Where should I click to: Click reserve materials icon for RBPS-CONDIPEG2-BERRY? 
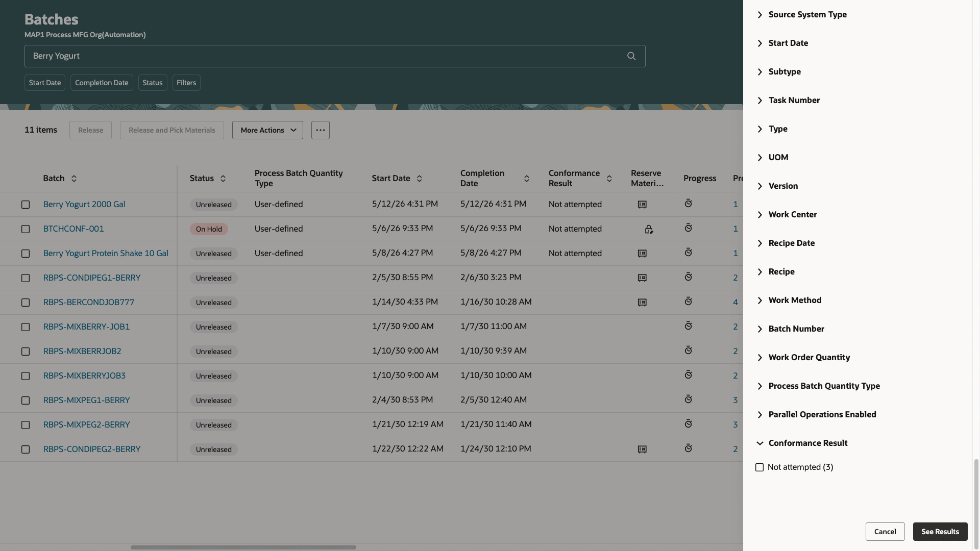(642, 449)
